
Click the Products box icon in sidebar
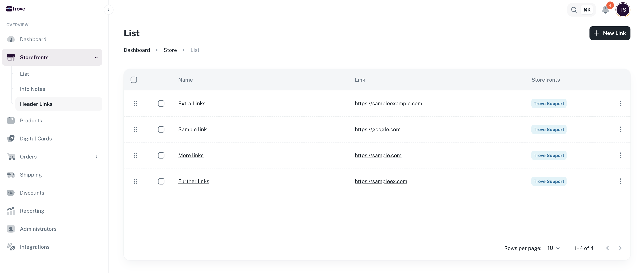(11, 121)
